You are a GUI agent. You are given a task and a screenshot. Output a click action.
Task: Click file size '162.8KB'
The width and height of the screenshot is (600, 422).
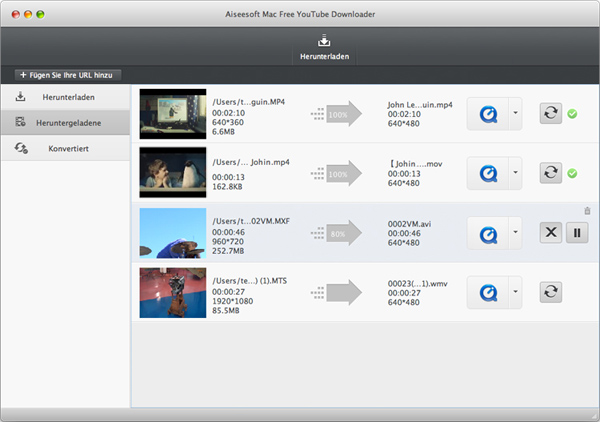227,187
